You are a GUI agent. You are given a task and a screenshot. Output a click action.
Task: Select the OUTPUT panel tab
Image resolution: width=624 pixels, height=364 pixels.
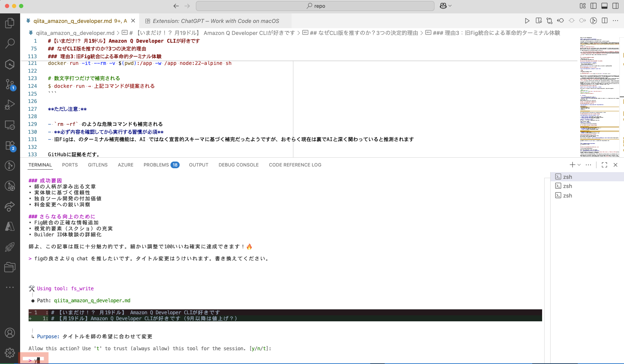(x=199, y=165)
